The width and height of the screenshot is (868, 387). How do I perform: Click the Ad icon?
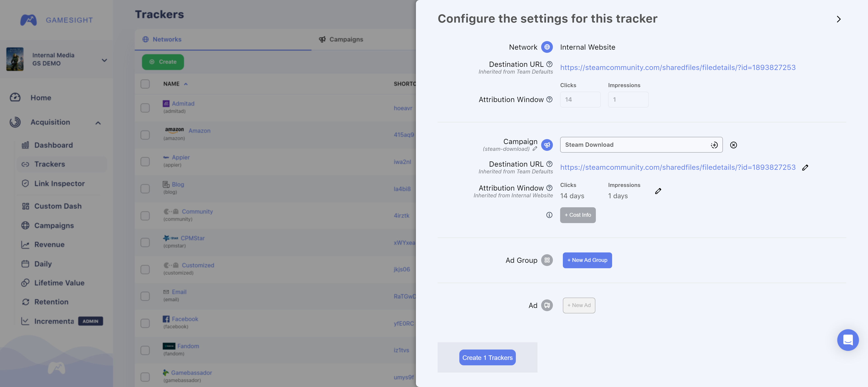pos(547,305)
